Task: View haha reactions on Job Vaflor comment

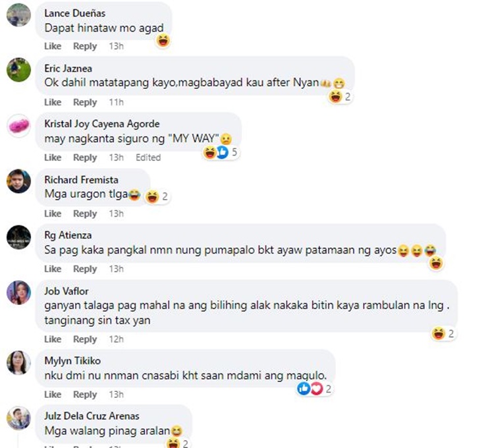Action: (x=443, y=333)
